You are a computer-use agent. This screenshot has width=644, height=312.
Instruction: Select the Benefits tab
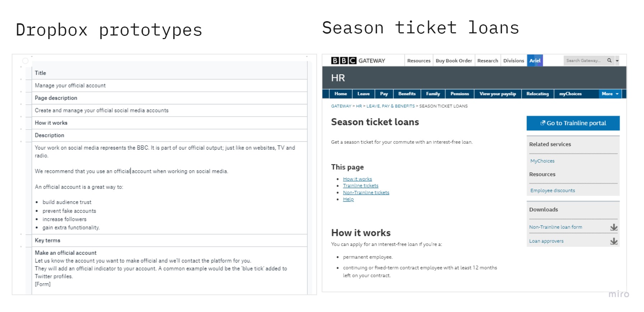click(x=407, y=94)
